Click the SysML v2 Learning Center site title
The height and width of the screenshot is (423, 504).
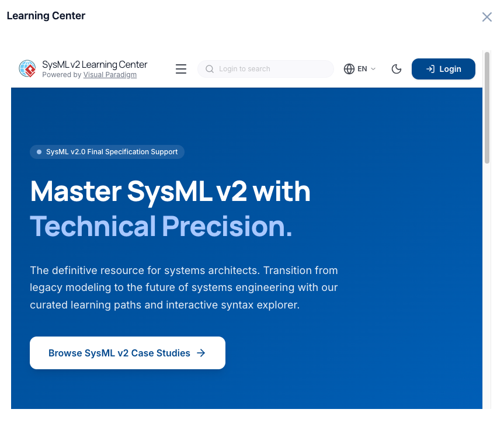click(x=95, y=64)
